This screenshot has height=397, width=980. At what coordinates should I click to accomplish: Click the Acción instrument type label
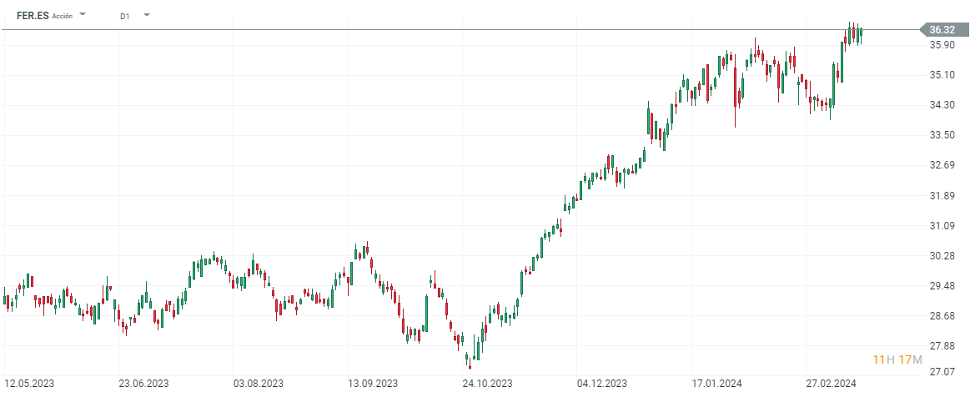click(x=63, y=16)
